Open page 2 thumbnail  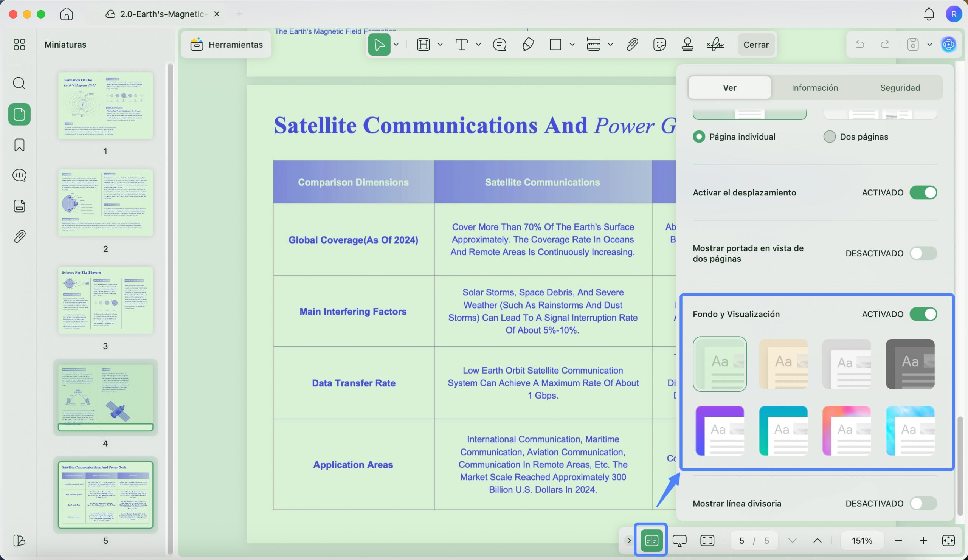[105, 203]
